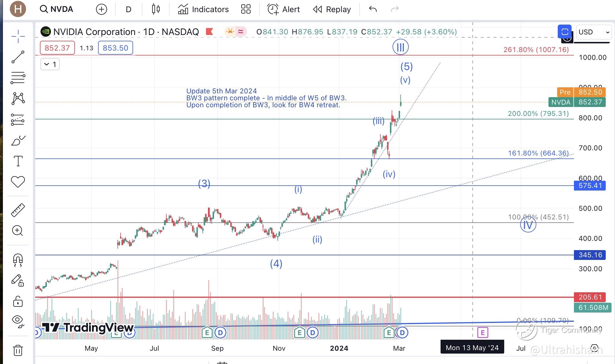
Task: Select the trend line drawing tool
Action: pos(18,57)
